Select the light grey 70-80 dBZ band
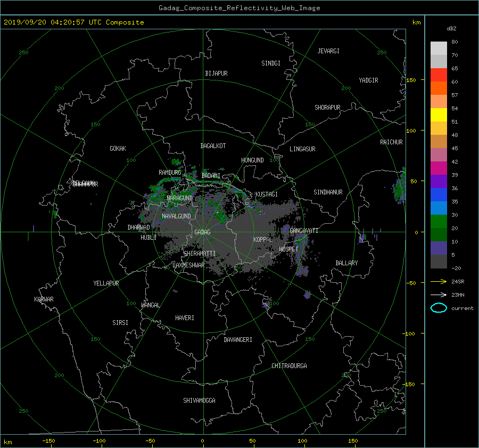This screenshot has height=448, width=479. pyautogui.click(x=439, y=48)
